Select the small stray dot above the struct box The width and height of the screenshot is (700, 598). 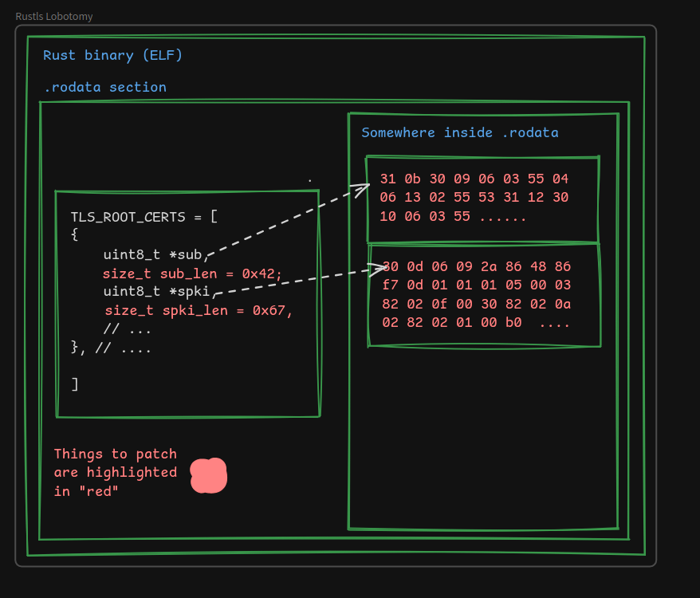coord(310,181)
